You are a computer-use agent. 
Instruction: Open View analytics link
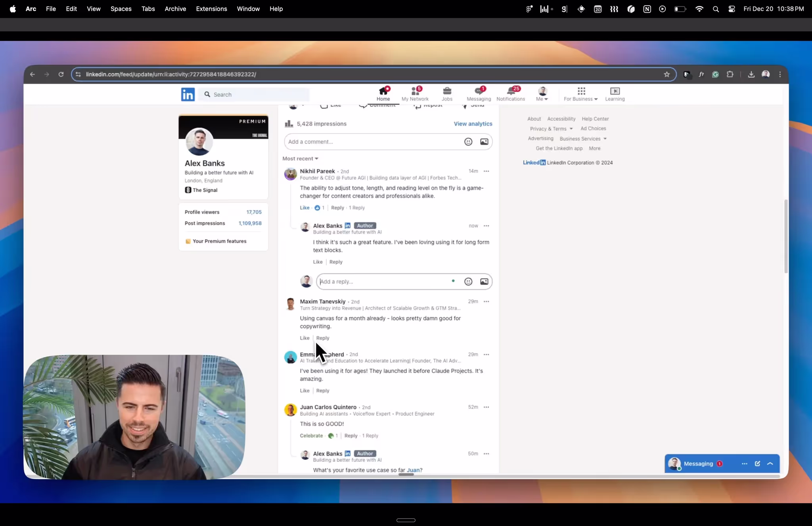(x=473, y=124)
